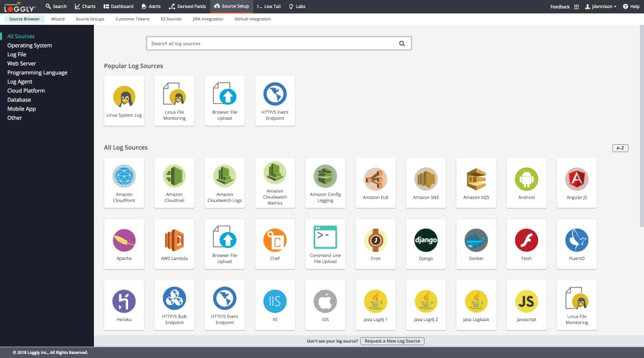Open HTTP/S Event Endpoint under Popular Log Sources

tap(275, 101)
